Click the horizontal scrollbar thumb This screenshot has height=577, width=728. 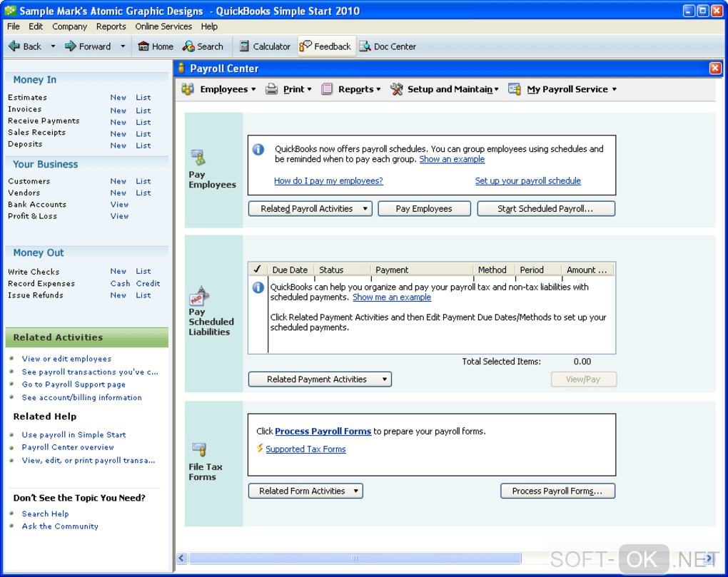[x=355, y=558]
